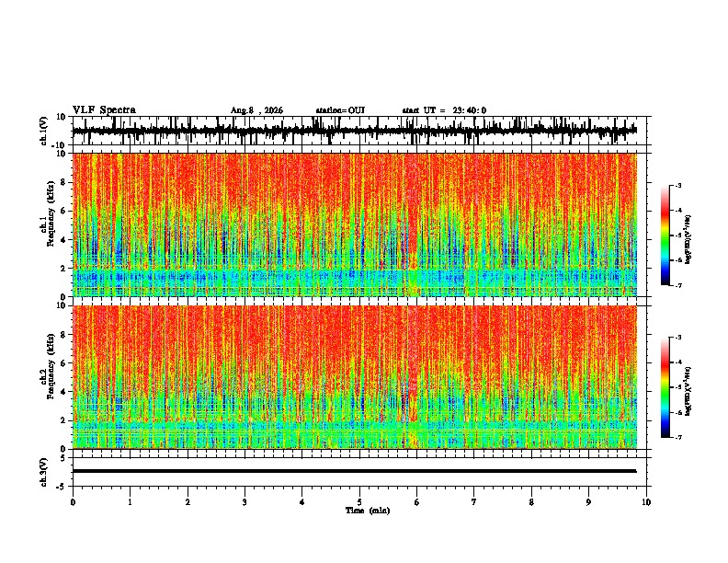Image resolution: width=728 pixels, height=563 pixels.
Task: Click the '5' tick on the ch.3(V) axis
Action: pyautogui.click(x=63, y=458)
